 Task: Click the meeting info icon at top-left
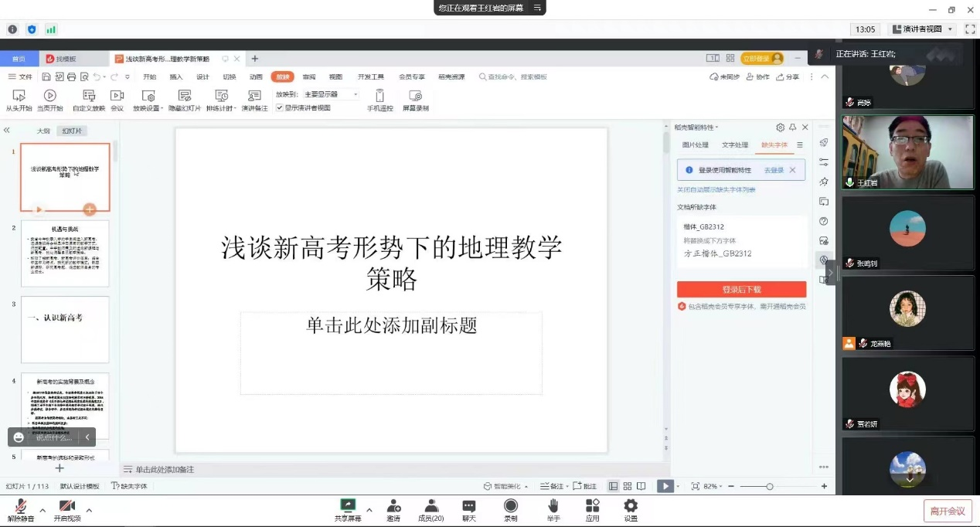tap(12, 29)
